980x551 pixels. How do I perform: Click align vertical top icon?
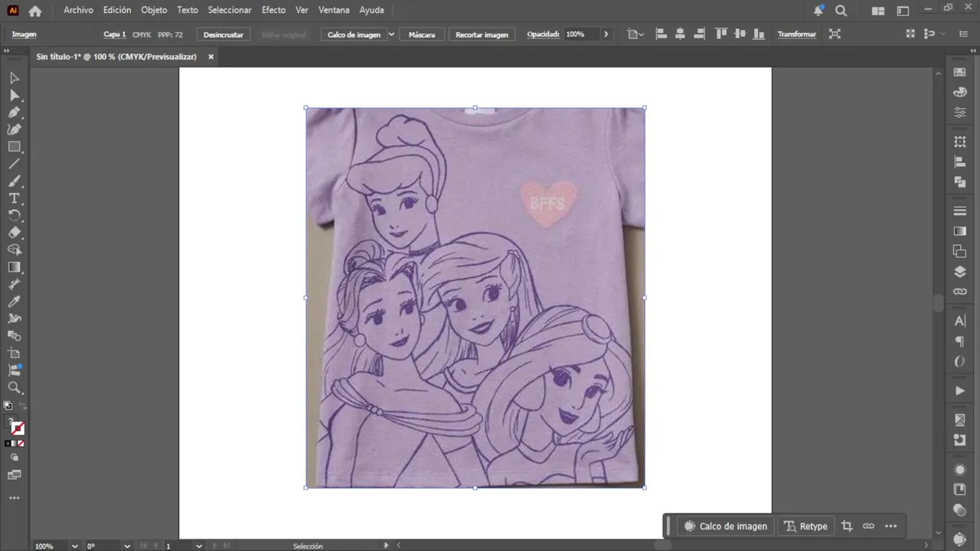720,34
